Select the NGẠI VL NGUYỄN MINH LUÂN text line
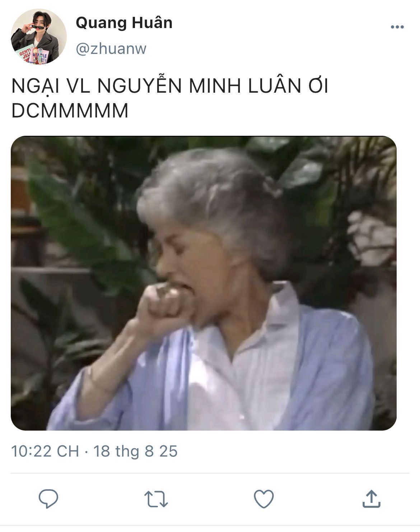Viewport: 420px width, 532px height. pos(169,87)
